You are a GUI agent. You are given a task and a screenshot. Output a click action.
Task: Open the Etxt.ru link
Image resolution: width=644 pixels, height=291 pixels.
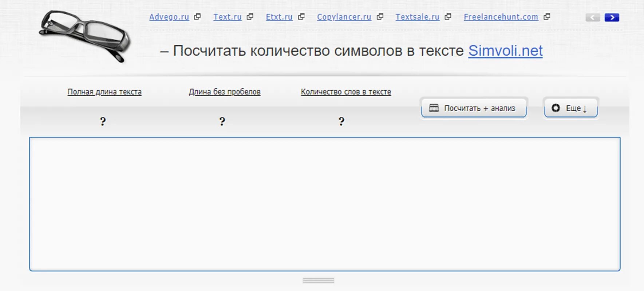(279, 17)
